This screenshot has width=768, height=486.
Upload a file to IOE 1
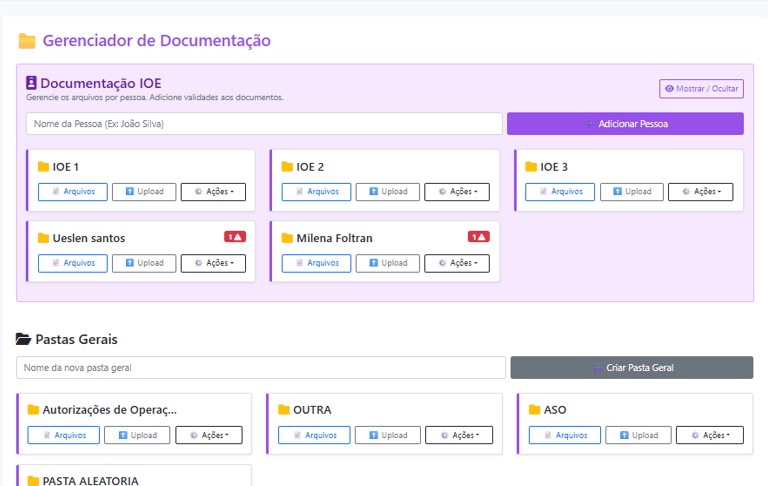[144, 192]
